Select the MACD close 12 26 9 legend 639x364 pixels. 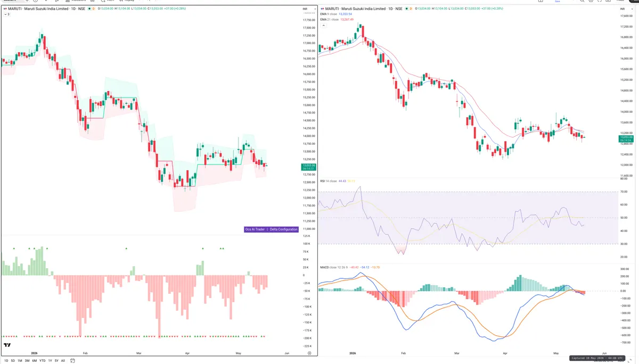[x=333, y=267]
